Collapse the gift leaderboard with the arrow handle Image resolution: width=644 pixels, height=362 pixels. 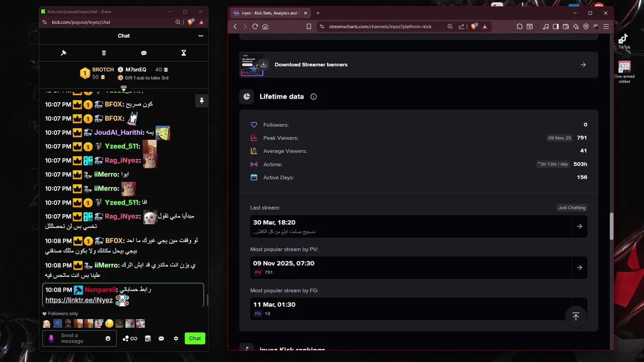pyautogui.click(x=124, y=88)
